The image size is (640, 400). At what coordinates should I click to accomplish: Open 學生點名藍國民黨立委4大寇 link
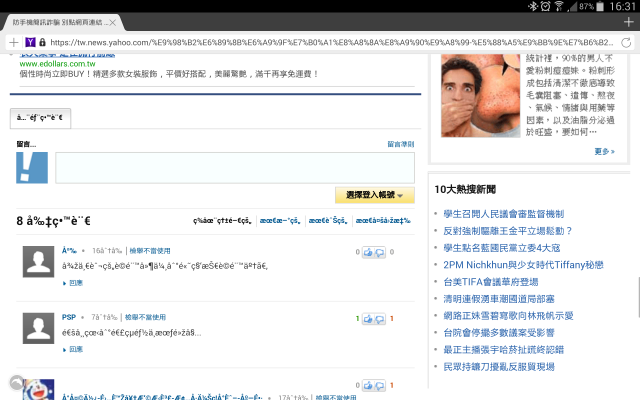502,248
